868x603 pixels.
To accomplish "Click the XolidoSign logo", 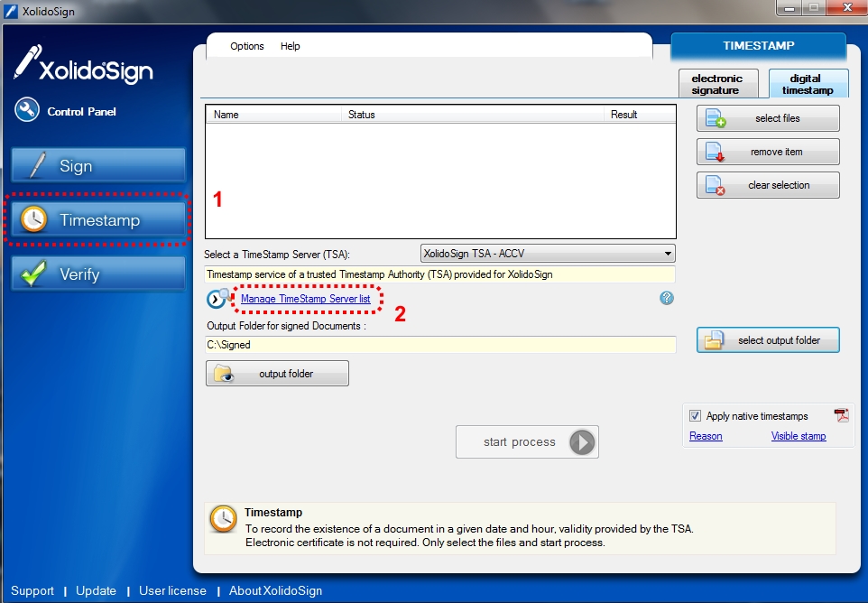I will pos(83,65).
